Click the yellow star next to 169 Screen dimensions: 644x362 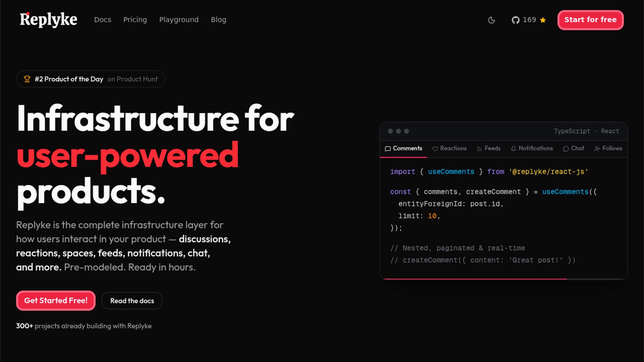coord(543,20)
